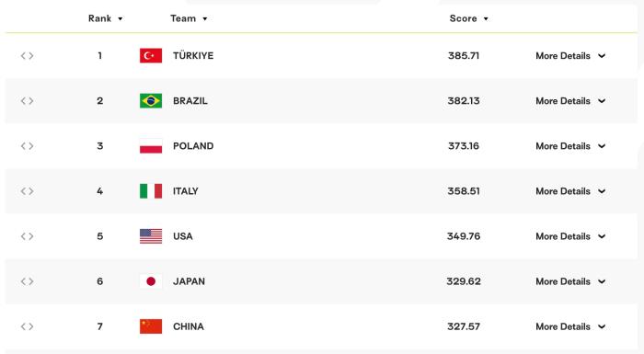The height and width of the screenshot is (354, 644).
Task: Click the rank movement arrows beside Japan
Action: 27,281
